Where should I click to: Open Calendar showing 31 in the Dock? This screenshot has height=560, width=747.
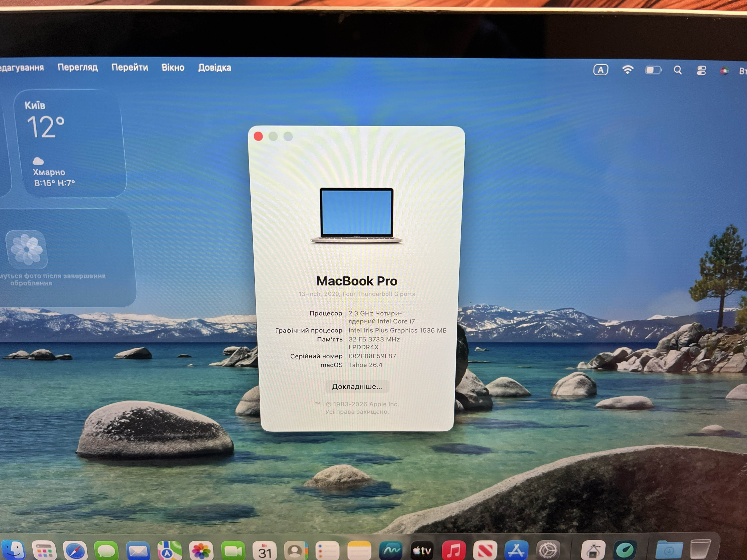click(265, 551)
